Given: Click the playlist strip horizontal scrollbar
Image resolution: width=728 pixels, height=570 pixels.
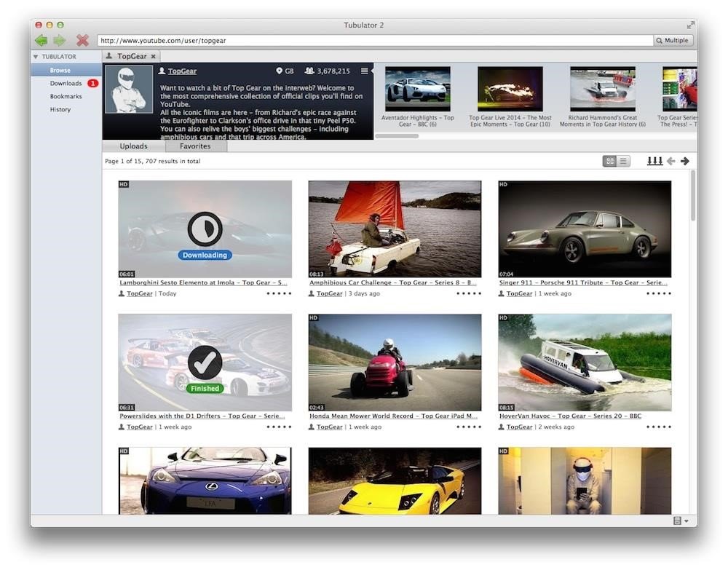Looking at the screenshot, I should pos(397,136).
